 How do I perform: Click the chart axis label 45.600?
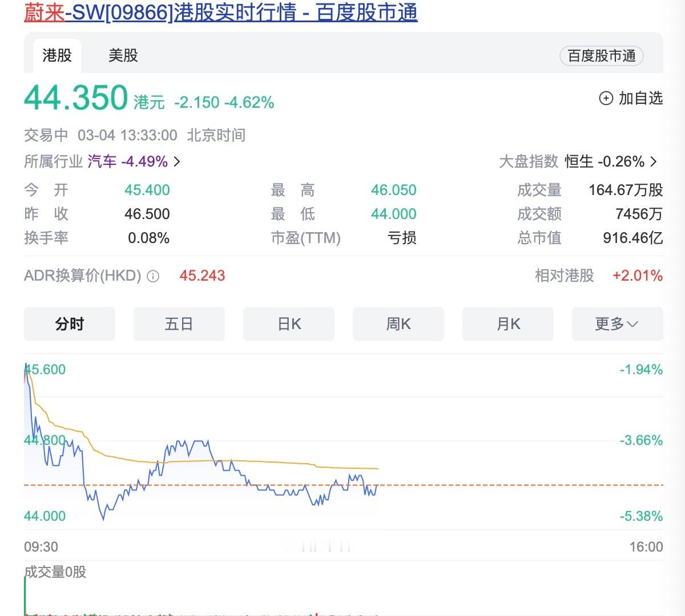pyautogui.click(x=45, y=370)
